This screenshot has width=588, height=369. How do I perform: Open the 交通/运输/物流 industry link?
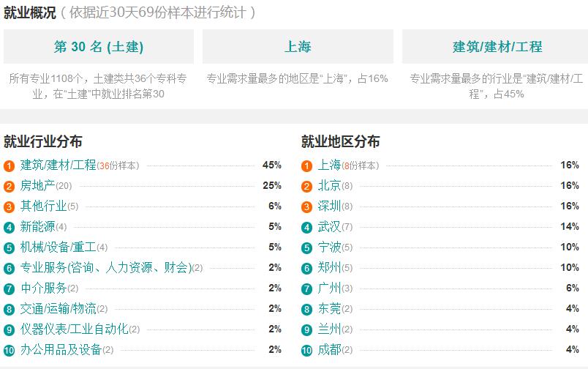[x=58, y=308]
